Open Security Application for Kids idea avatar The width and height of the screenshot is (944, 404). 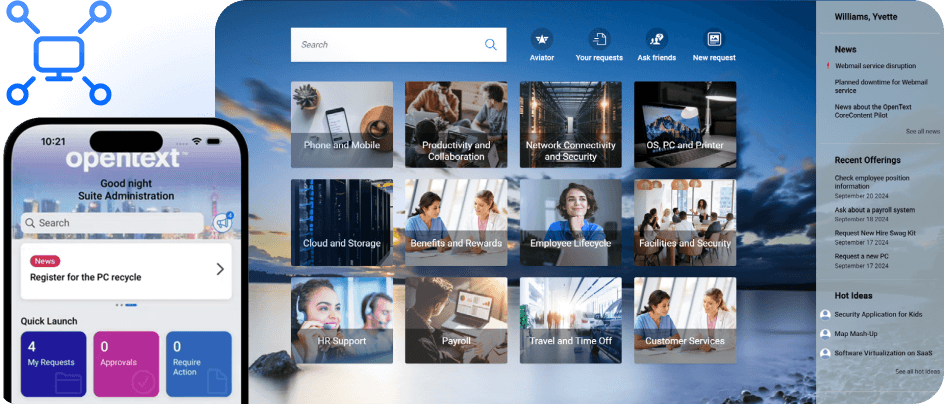825,314
